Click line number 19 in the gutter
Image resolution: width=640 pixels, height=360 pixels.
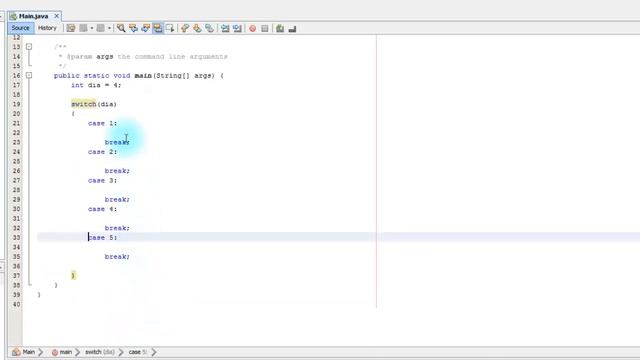click(16, 104)
